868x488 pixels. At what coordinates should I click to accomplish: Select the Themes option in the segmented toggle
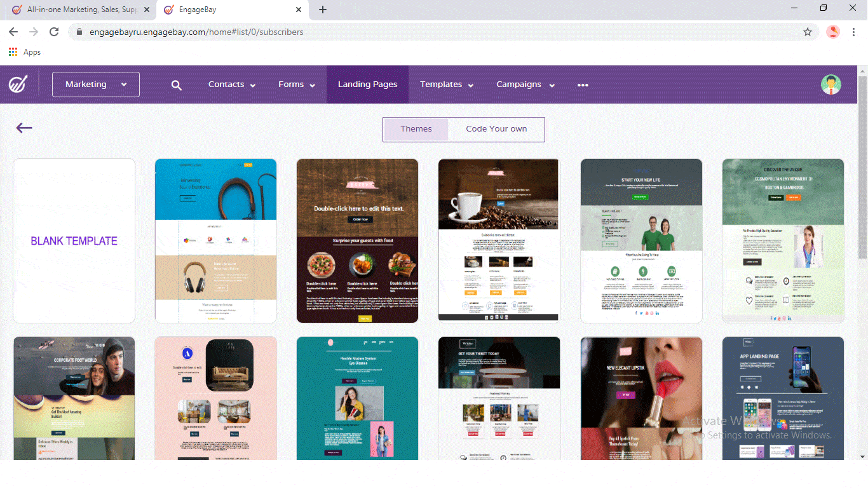tap(416, 129)
